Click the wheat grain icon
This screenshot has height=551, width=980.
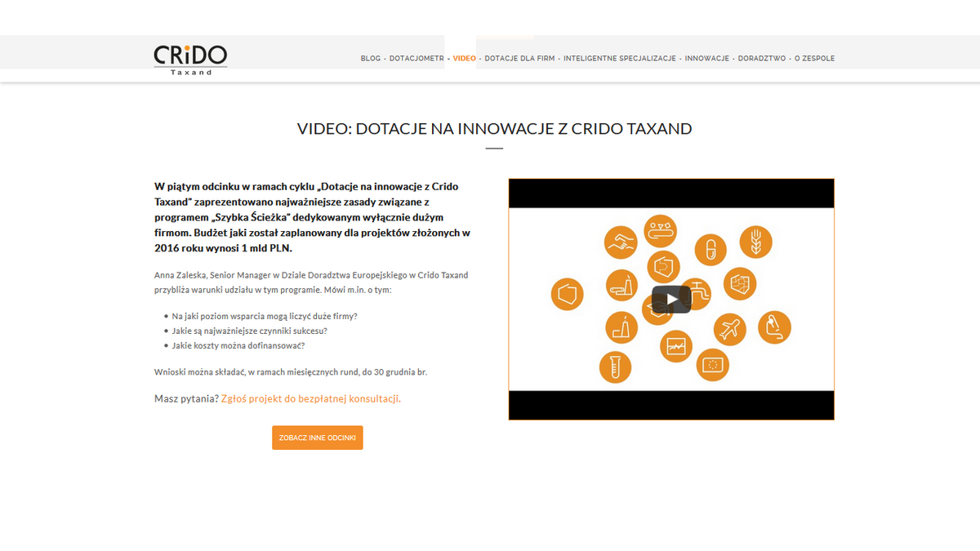755,242
